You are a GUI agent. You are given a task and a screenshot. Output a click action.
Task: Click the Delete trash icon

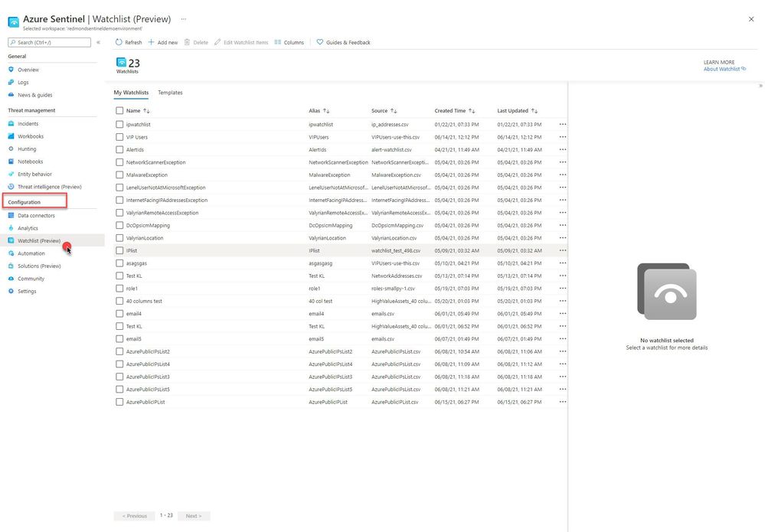click(187, 42)
